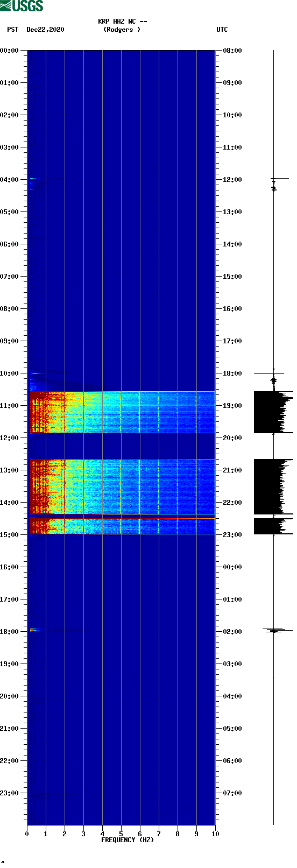Click the black waveform block near 21:00 UTC

click(273, 486)
